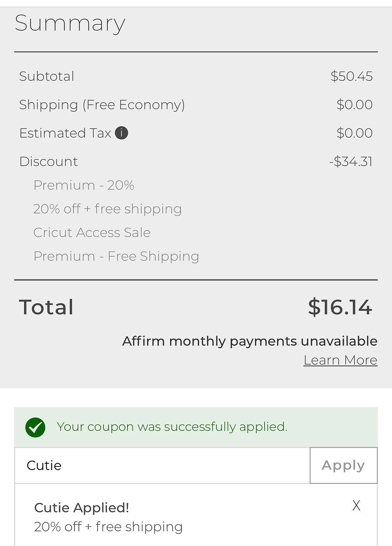Click the Discount amount -$34.31
Screen dimensions: 392x546
(x=351, y=161)
